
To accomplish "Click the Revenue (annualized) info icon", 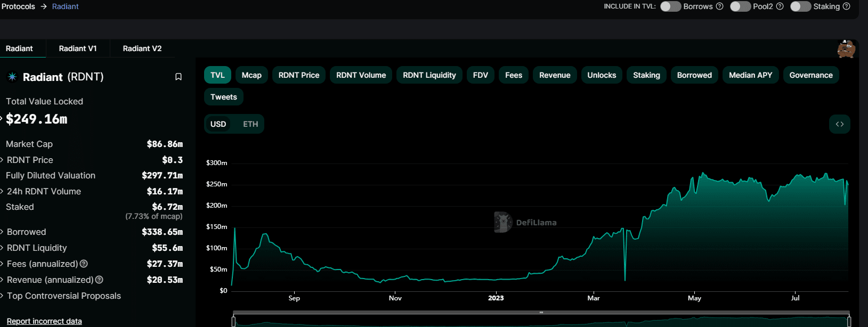I will pos(99,280).
